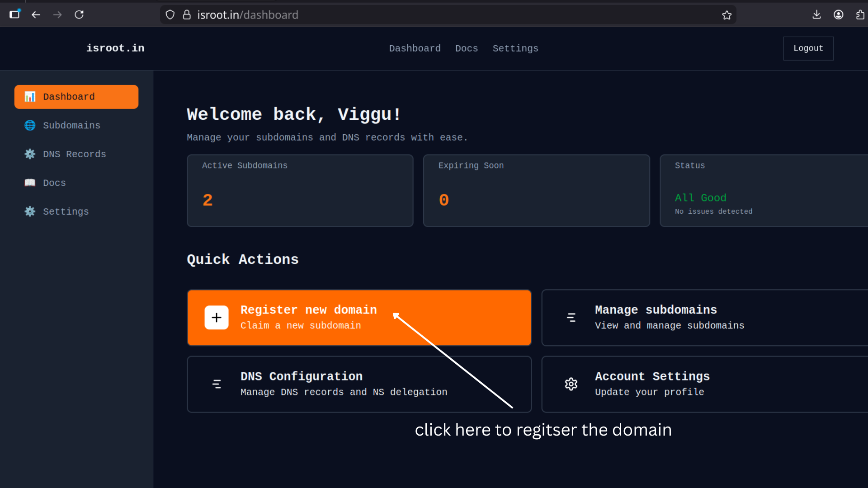The height and width of the screenshot is (488, 868).
Task: Click the Welcome back, Viggu! heading
Action: pos(294,114)
